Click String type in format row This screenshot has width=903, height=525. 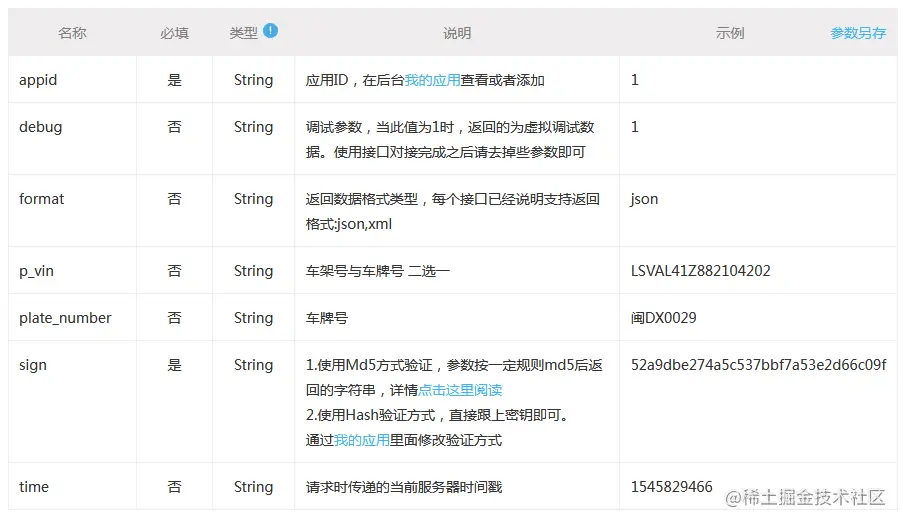[253, 199]
